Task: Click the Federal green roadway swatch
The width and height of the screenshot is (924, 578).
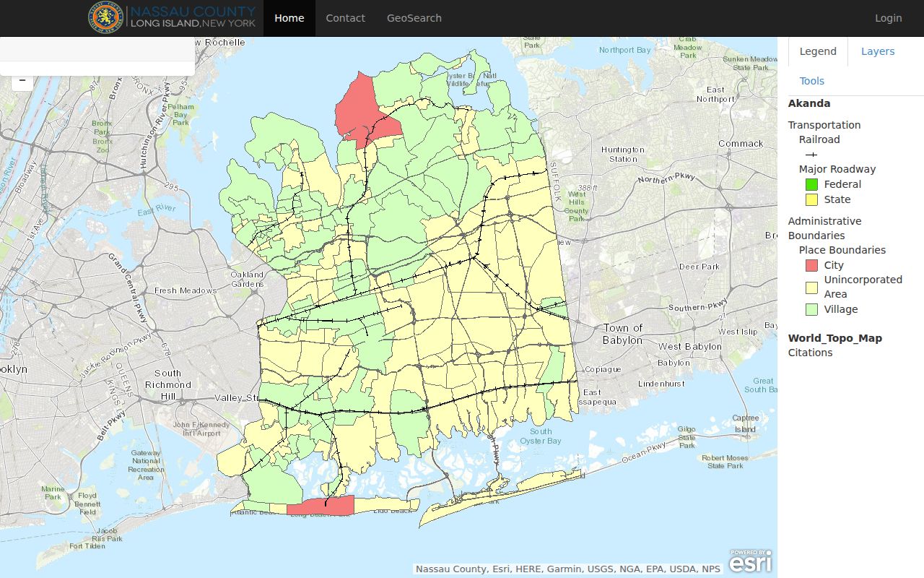Action: coord(811,184)
